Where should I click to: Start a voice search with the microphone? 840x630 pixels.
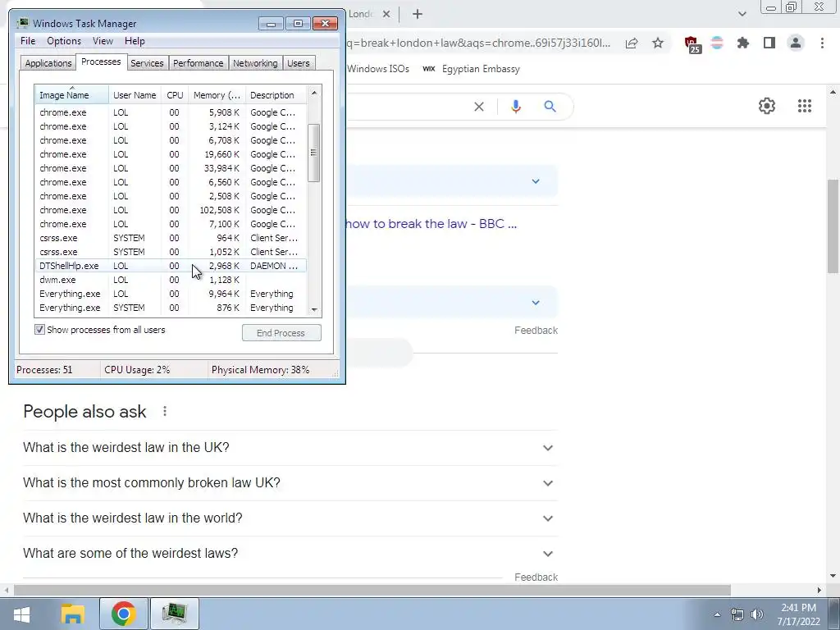tap(515, 107)
